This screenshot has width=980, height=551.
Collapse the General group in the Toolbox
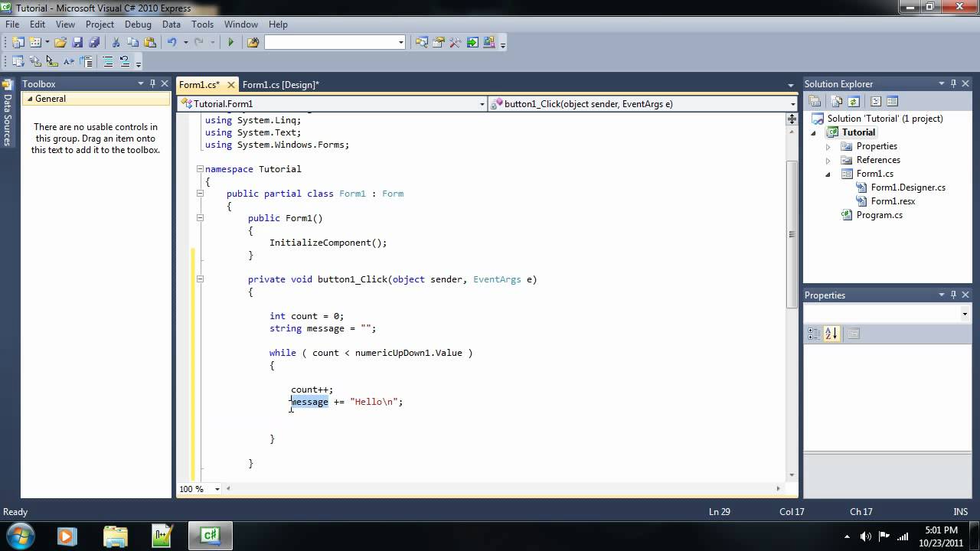[x=30, y=99]
